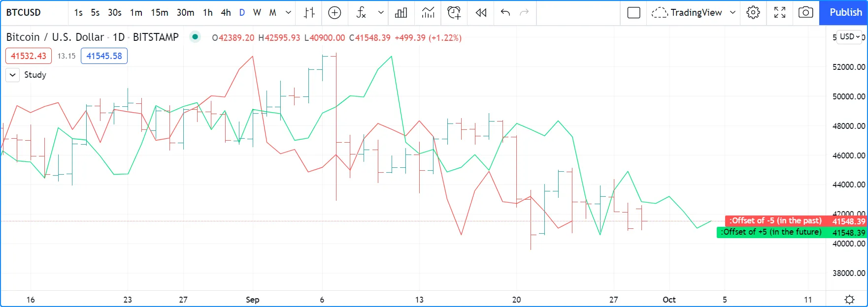The height and width of the screenshot is (307, 868).
Task: Toggle the green market status indicator
Action: (195, 37)
